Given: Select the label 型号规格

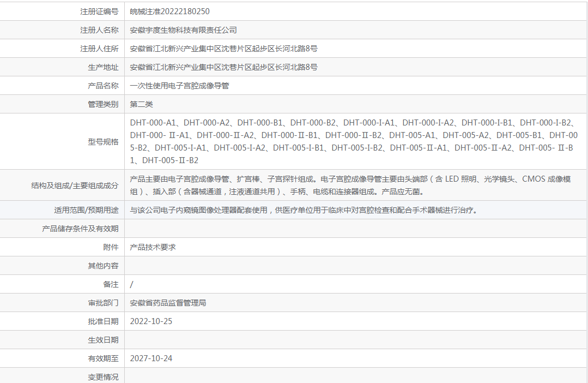Looking at the screenshot, I should pyautogui.click(x=103, y=142).
